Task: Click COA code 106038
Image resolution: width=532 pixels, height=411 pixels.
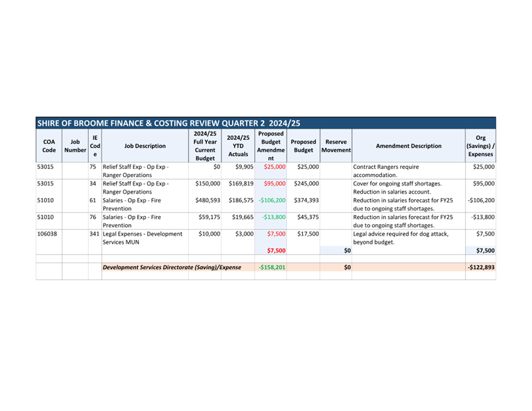Action: point(47,234)
